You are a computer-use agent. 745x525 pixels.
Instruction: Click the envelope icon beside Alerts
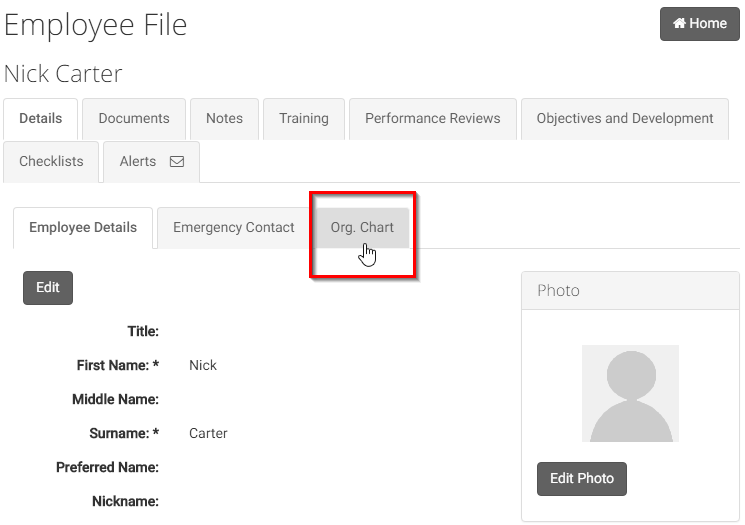[177, 162]
